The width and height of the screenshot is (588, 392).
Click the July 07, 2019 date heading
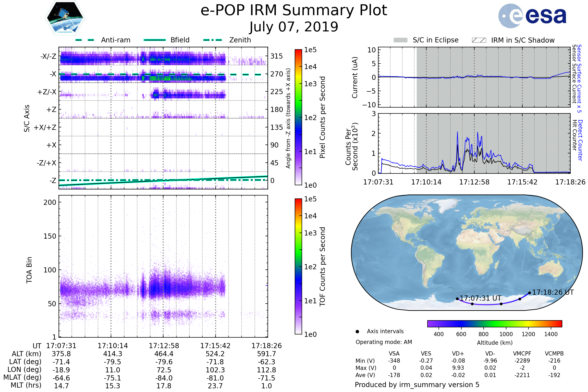(294, 27)
